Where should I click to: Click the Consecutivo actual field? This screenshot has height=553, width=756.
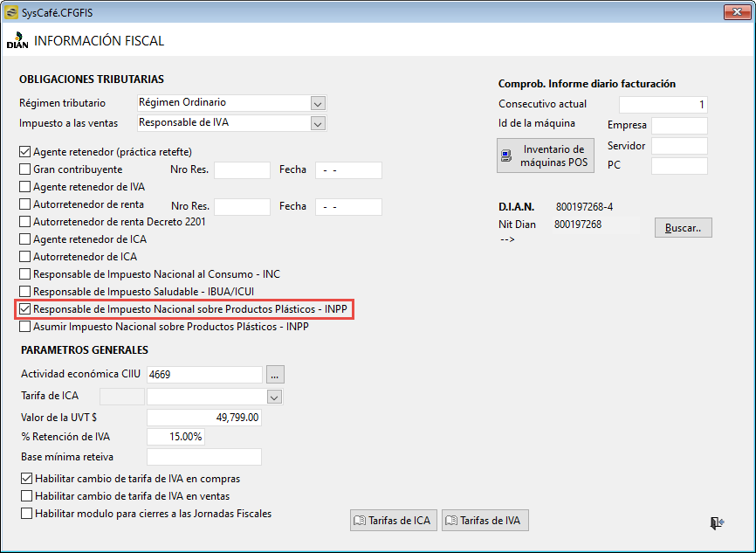[663, 104]
